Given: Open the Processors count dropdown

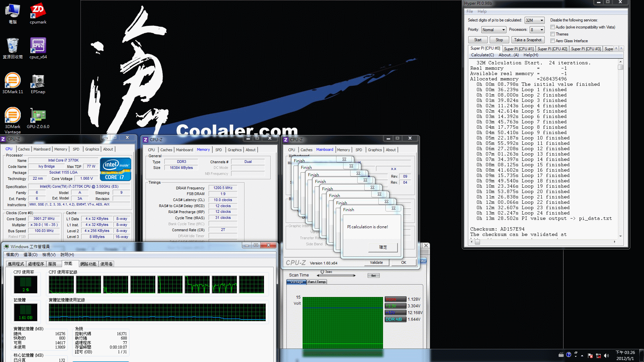Looking at the screenshot, I should pos(537,30).
